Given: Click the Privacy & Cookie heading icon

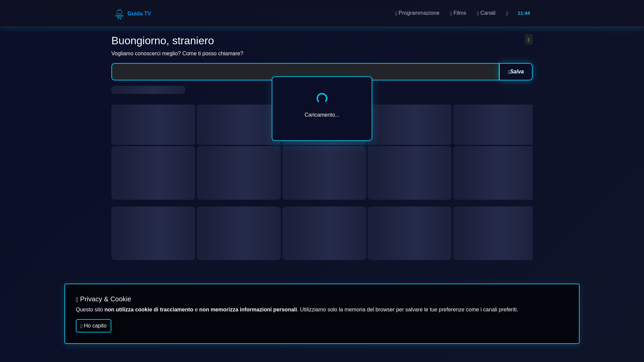Looking at the screenshot, I should pos(77,300).
